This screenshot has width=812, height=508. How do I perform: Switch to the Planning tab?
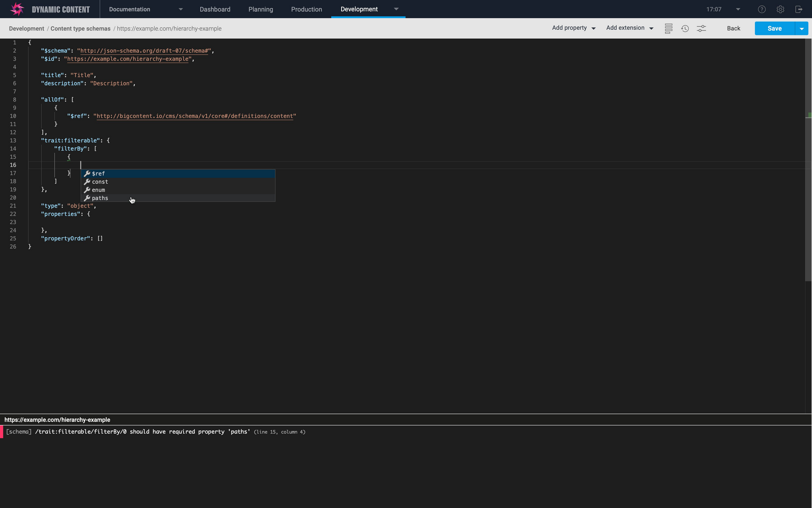pyautogui.click(x=260, y=9)
